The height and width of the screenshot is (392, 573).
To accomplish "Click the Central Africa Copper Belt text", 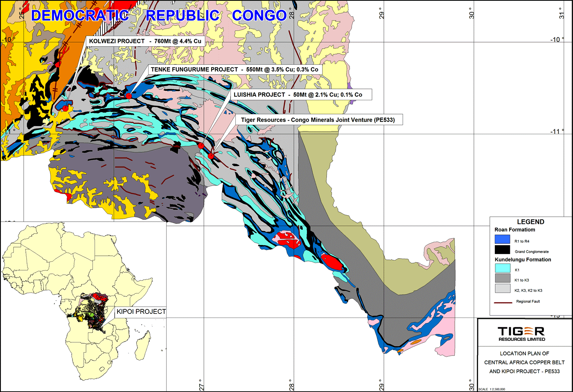I will pyautogui.click(x=524, y=363).
